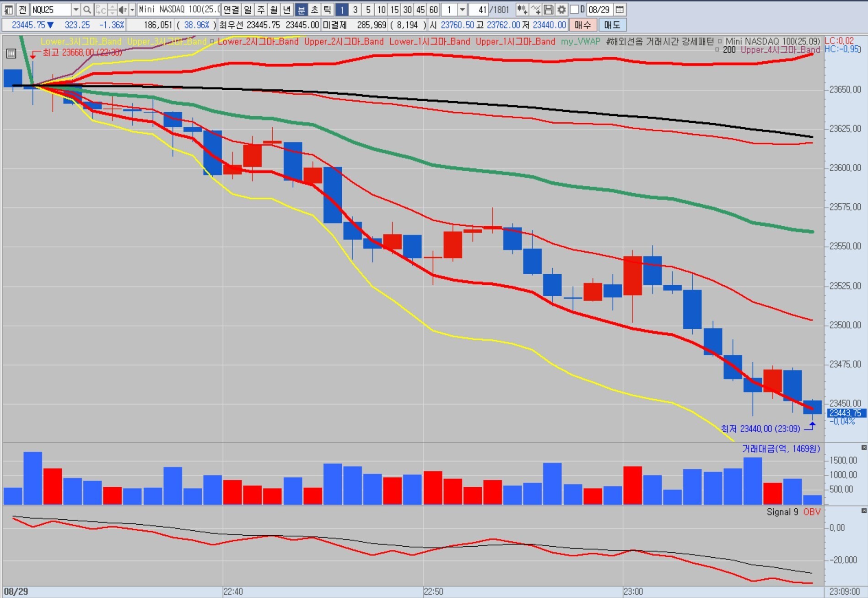The image size is (868, 598).
Task: Expand the custom interval dropdown arrow
Action: coord(462,10)
